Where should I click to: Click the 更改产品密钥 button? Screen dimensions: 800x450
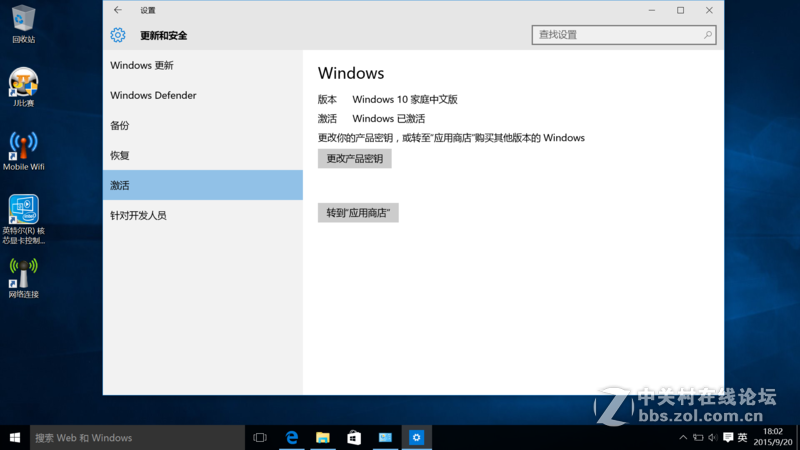click(x=354, y=159)
